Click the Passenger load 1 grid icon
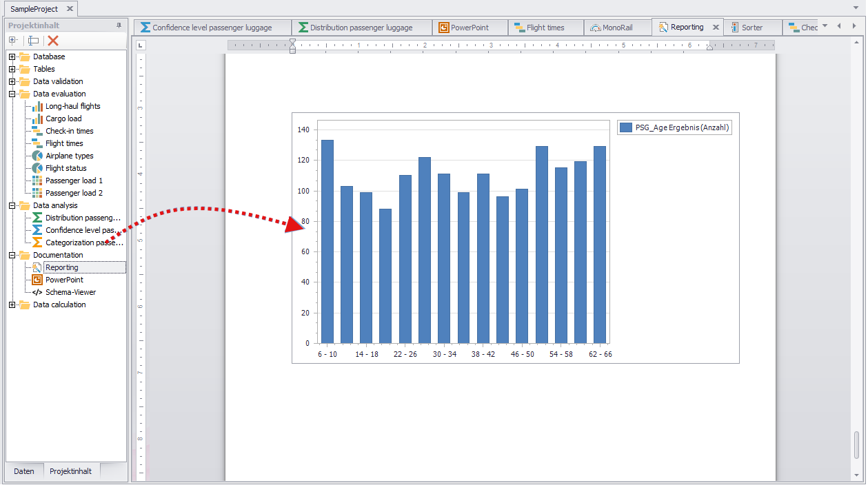This screenshot has width=868, height=485. click(37, 180)
